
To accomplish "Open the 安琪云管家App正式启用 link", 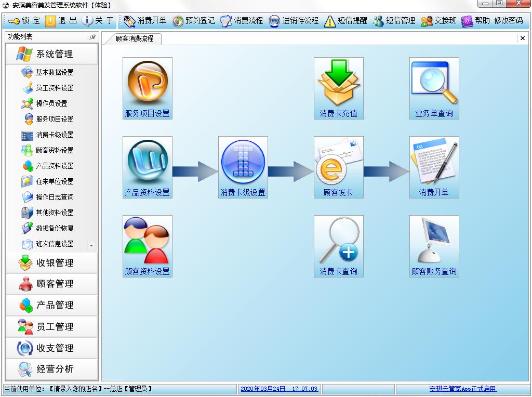I will click(462, 389).
